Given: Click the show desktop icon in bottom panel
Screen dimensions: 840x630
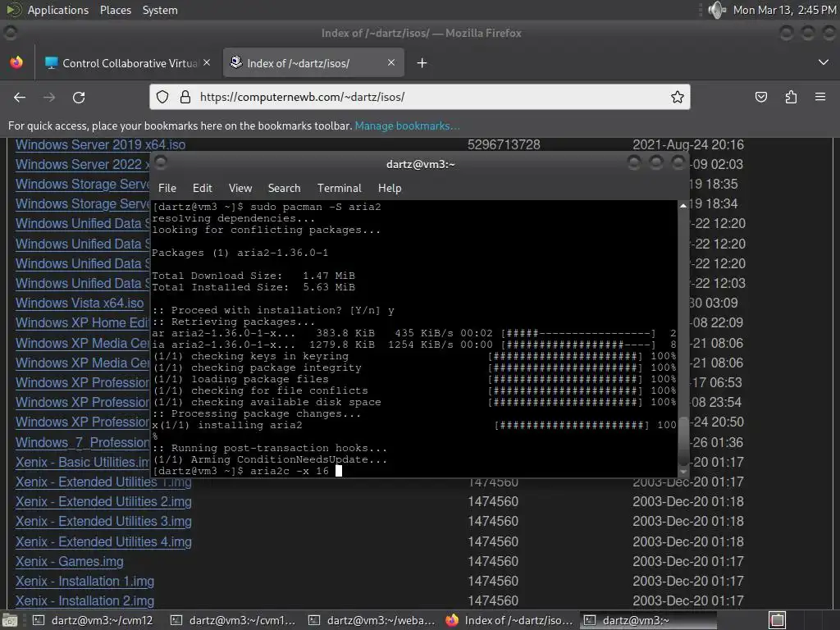Looking at the screenshot, I should pos(8,620).
